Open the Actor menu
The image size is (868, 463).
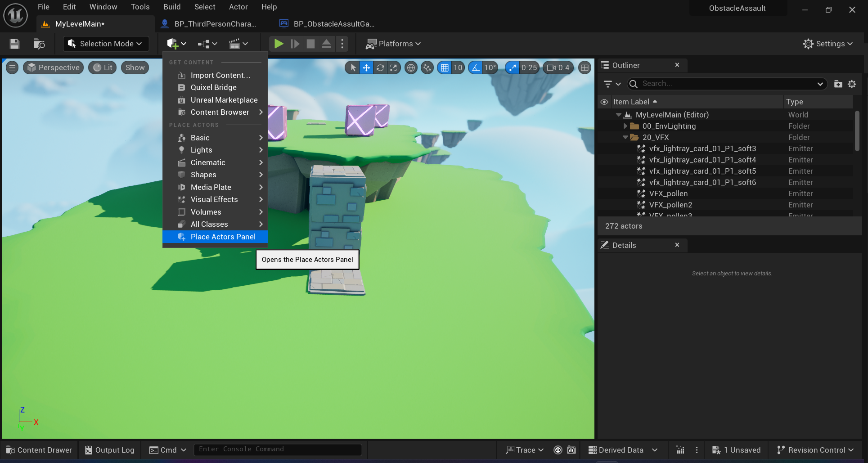tap(238, 7)
